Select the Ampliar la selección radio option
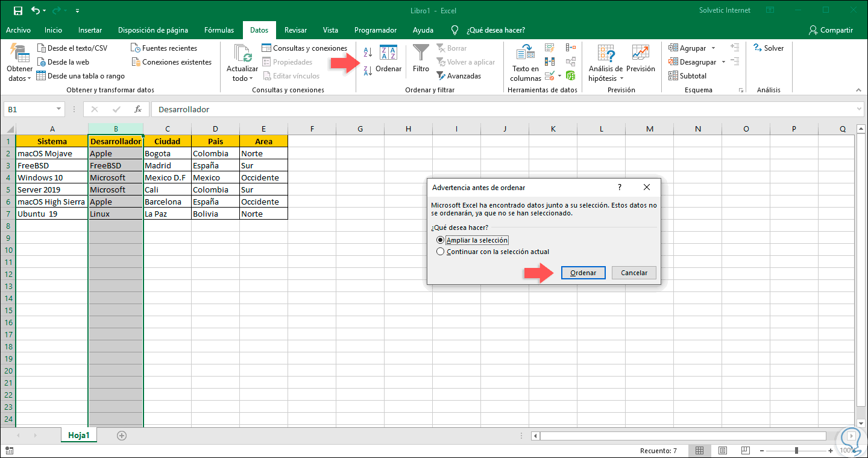 [440, 240]
